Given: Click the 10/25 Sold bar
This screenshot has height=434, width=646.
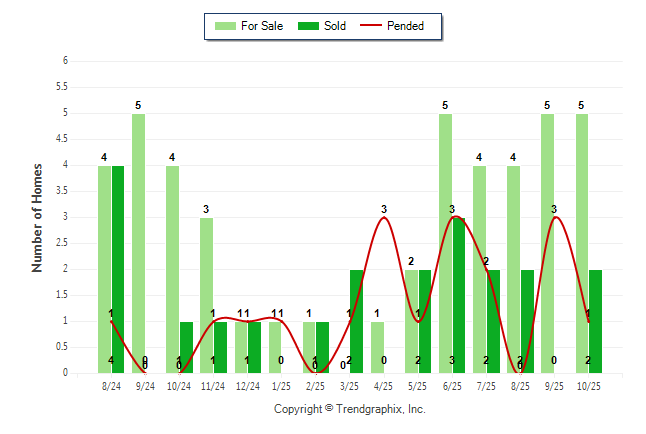Looking at the screenshot, I should pos(595,321).
